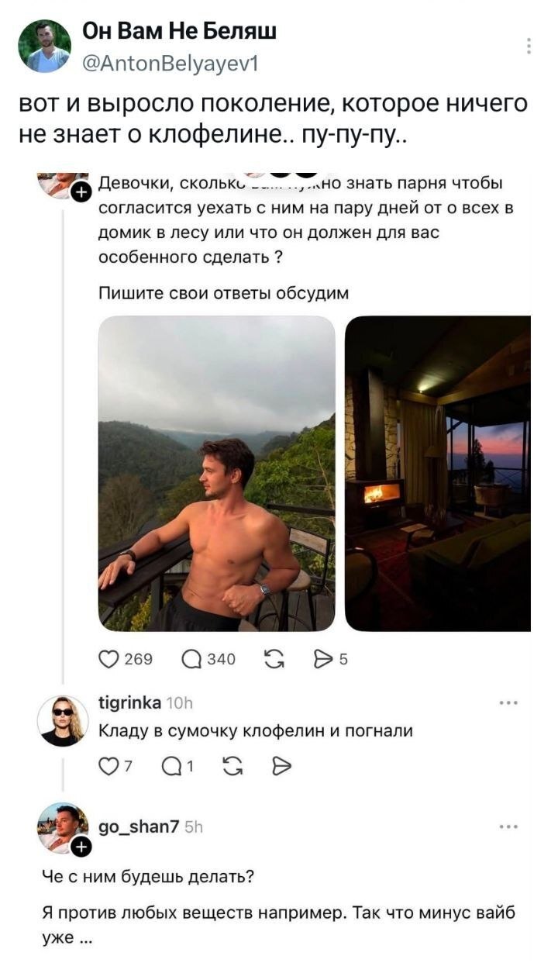Screen dimensions: 558x980
Task: Repost the main post with the photos
Action: 274,660
